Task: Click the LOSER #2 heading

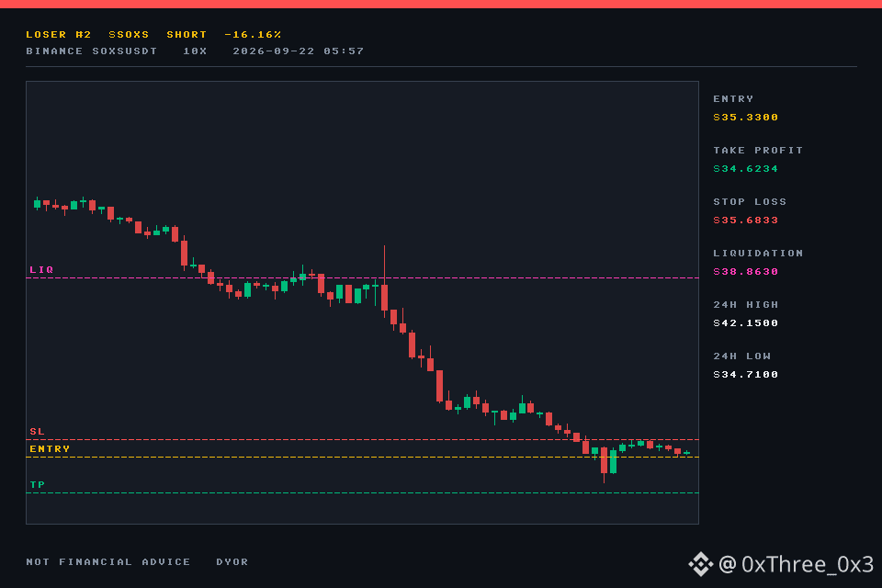Action: pos(59,34)
